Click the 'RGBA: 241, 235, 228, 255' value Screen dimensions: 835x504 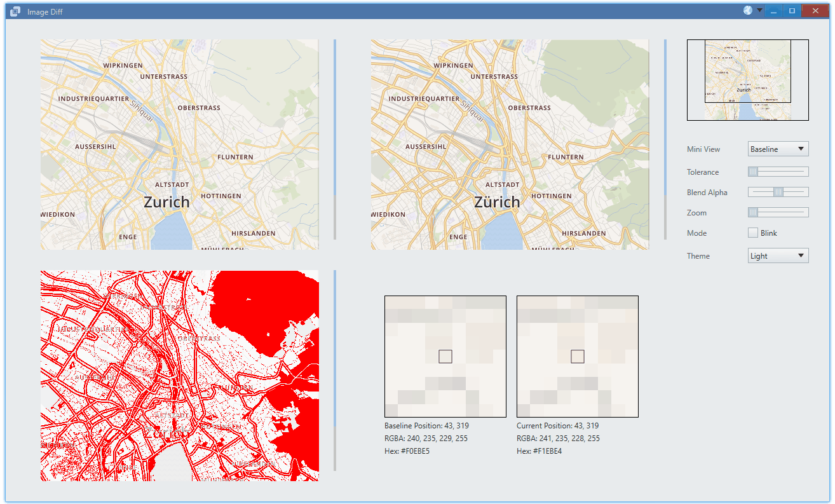point(558,439)
